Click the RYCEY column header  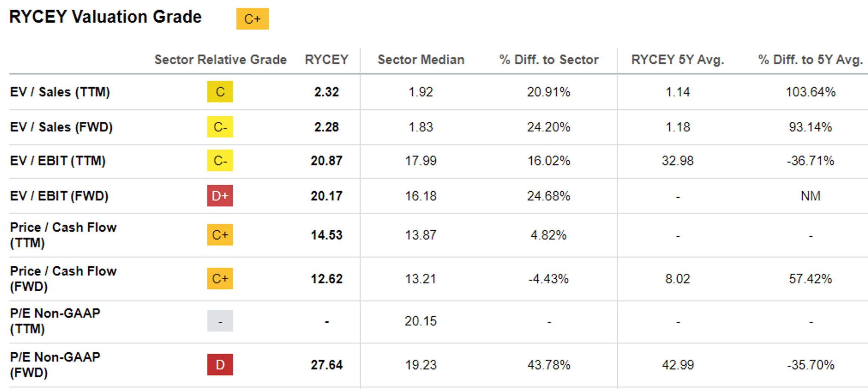tap(326, 60)
